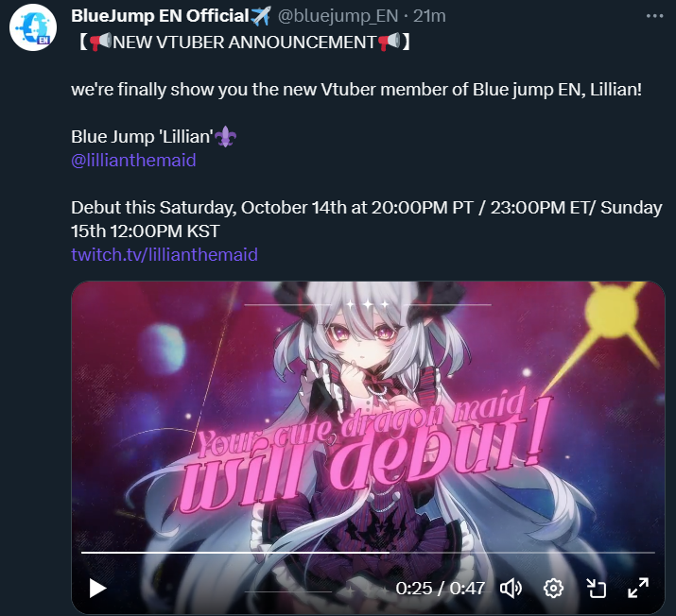
Task: Play the debut announcement video
Action: (98, 589)
